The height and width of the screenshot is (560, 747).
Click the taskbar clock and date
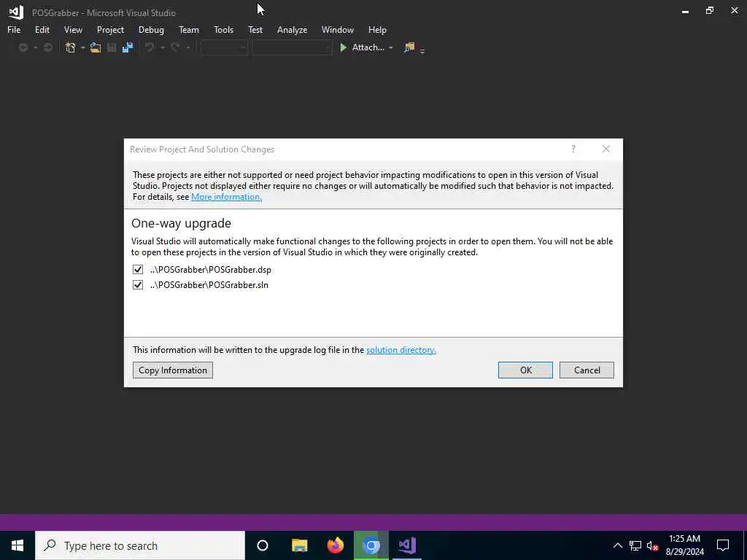tap(684, 545)
